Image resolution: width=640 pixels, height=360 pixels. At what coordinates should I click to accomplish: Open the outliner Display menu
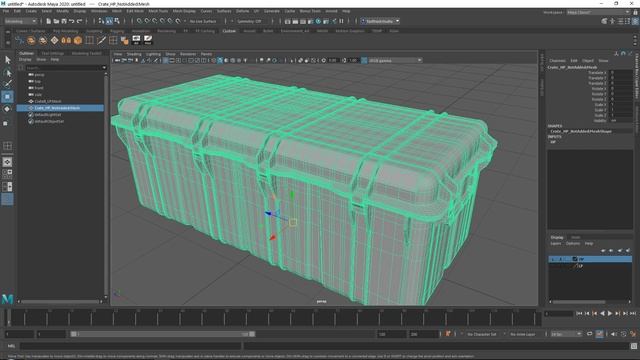[x=25, y=60]
